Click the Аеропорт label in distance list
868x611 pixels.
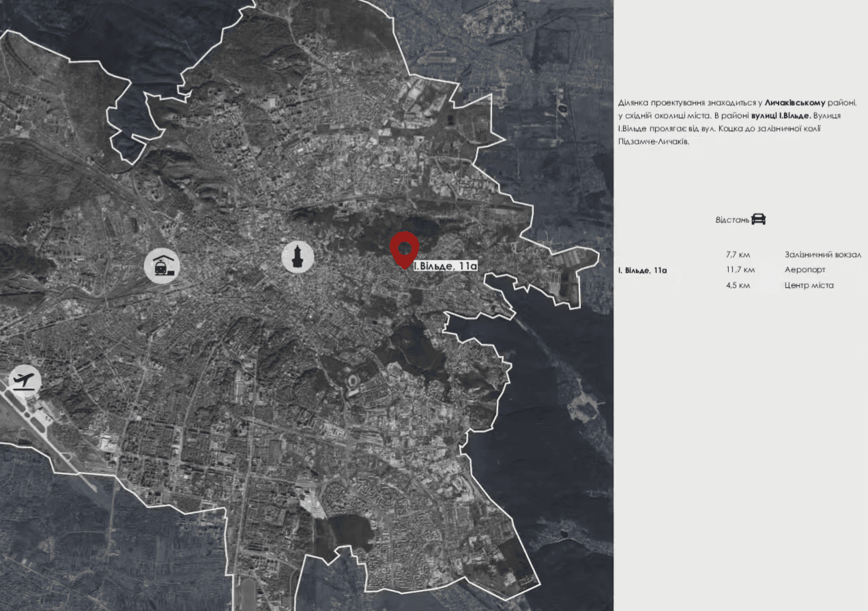[805, 269]
